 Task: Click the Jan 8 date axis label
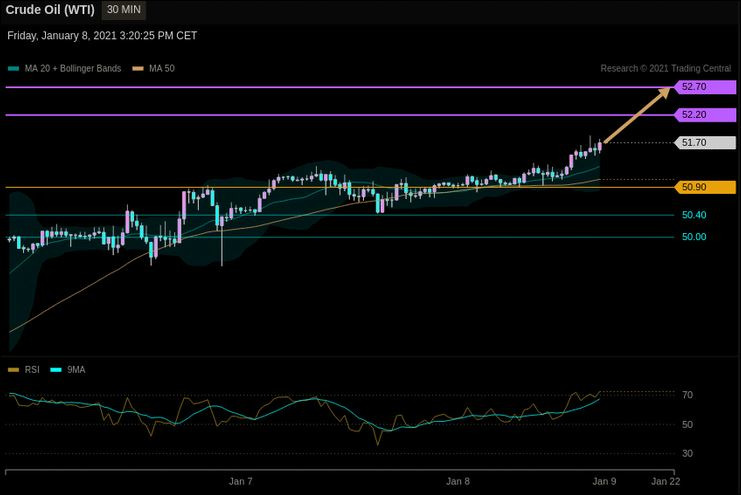pyautogui.click(x=458, y=481)
